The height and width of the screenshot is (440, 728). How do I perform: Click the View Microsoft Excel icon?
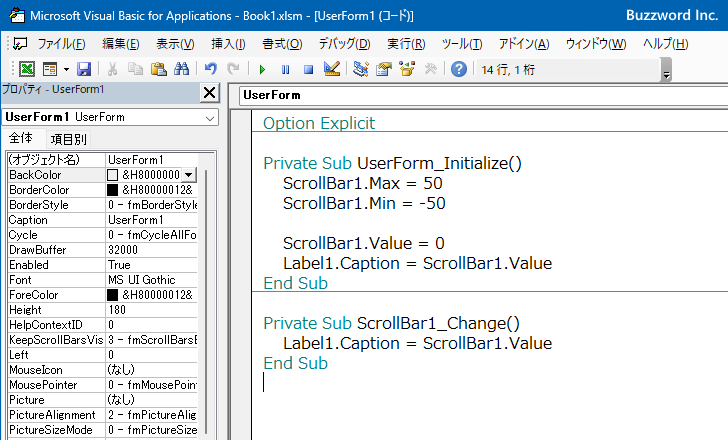click(26, 69)
